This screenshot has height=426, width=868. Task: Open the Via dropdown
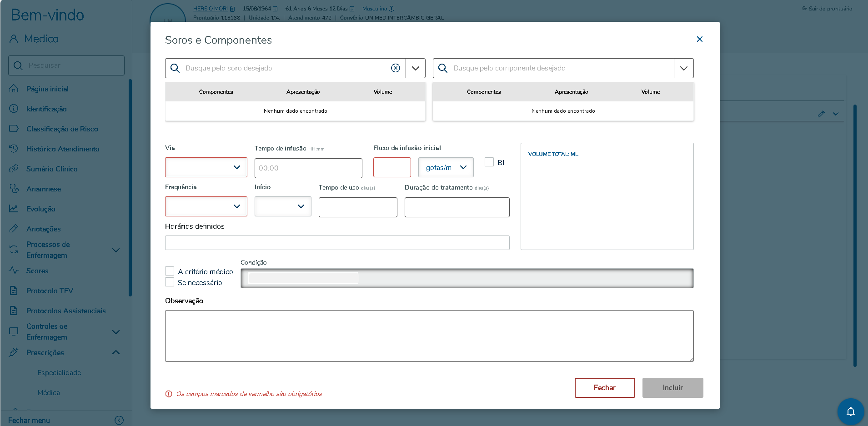coord(206,167)
